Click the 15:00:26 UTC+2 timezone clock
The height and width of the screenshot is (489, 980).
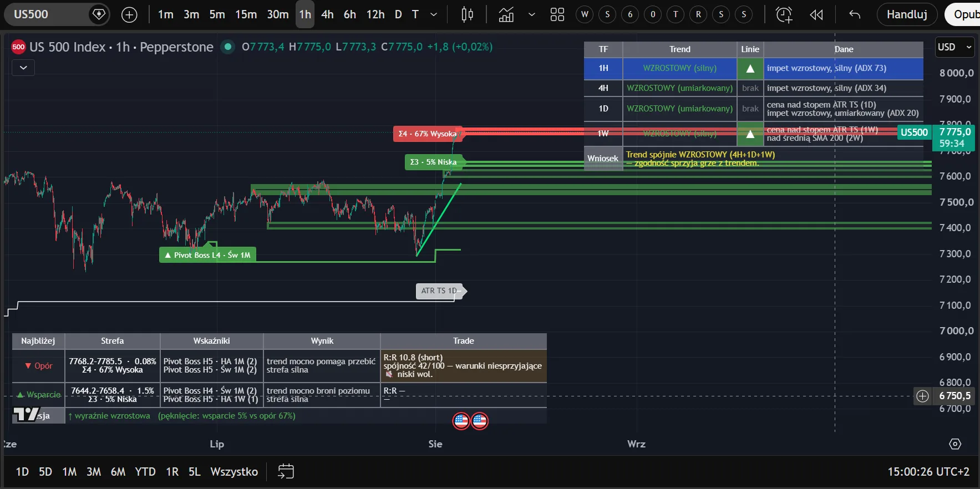928,472
